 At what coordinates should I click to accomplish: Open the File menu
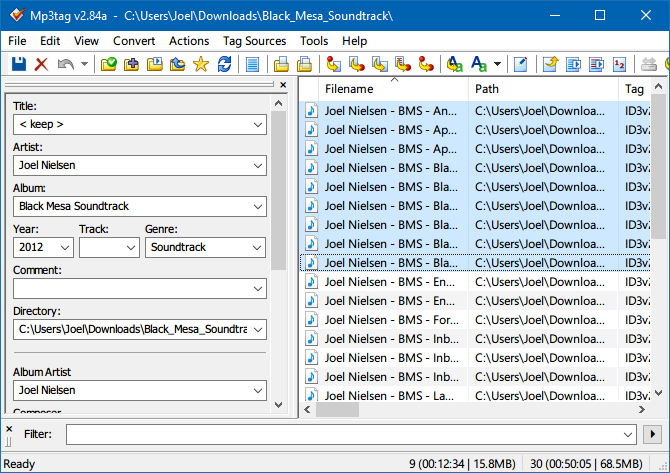tap(17, 41)
